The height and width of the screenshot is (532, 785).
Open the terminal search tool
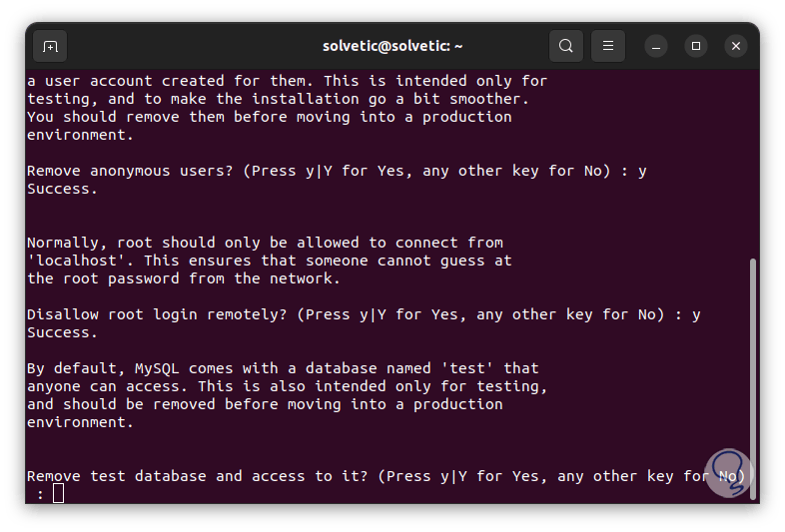point(566,46)
